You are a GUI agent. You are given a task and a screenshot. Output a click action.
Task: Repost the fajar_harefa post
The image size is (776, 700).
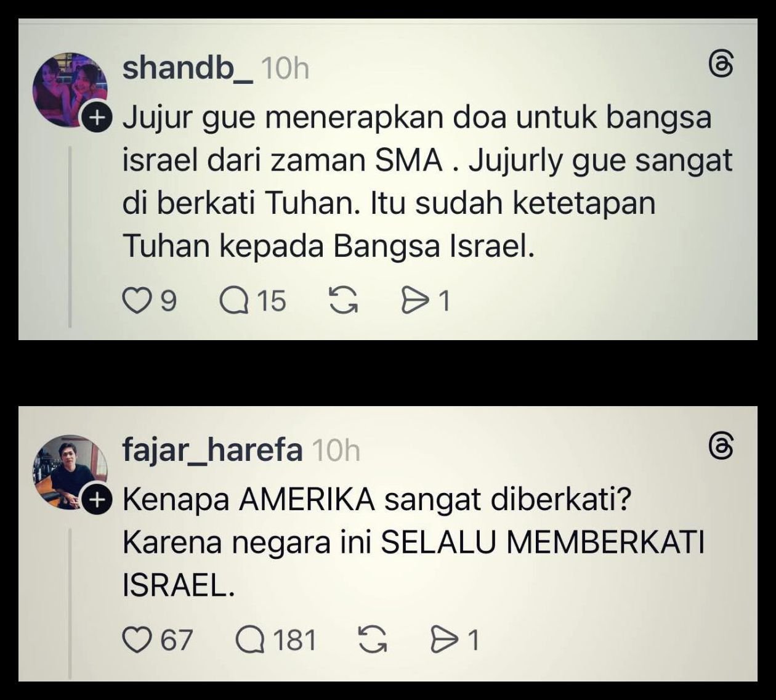pos(373,640)
